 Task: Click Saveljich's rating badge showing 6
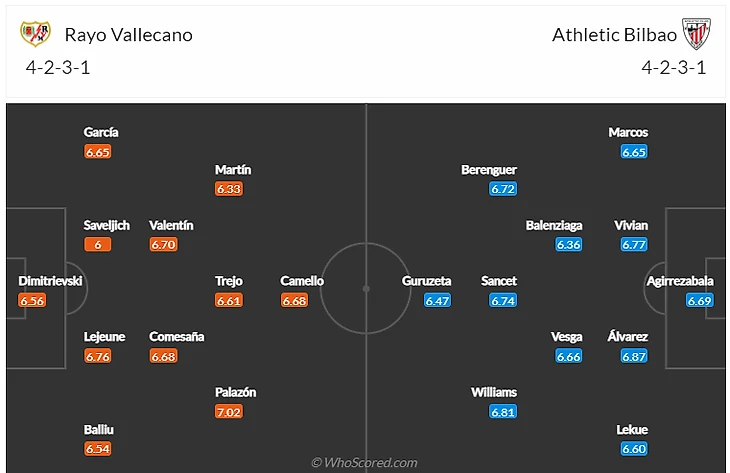[x=98, y=244]
